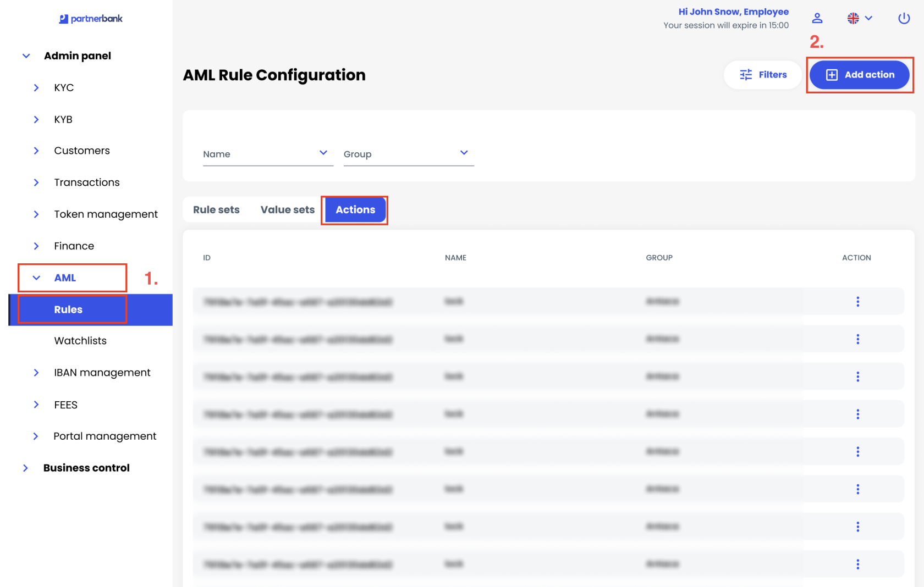
Task: Click the user profile icon
Action: pos(817,18)
